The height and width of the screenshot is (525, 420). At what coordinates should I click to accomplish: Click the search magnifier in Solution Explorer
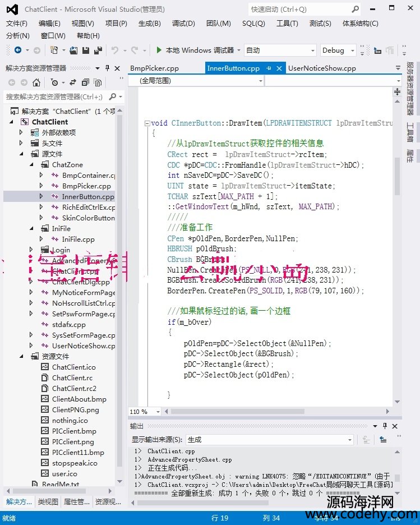pos(113,97)
